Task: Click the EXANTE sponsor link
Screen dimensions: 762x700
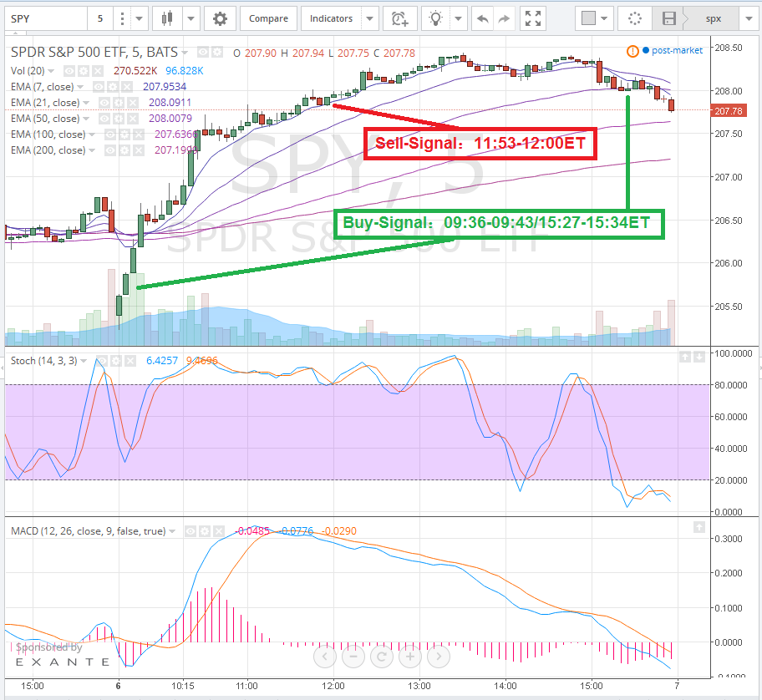Action: pos(62,662)
